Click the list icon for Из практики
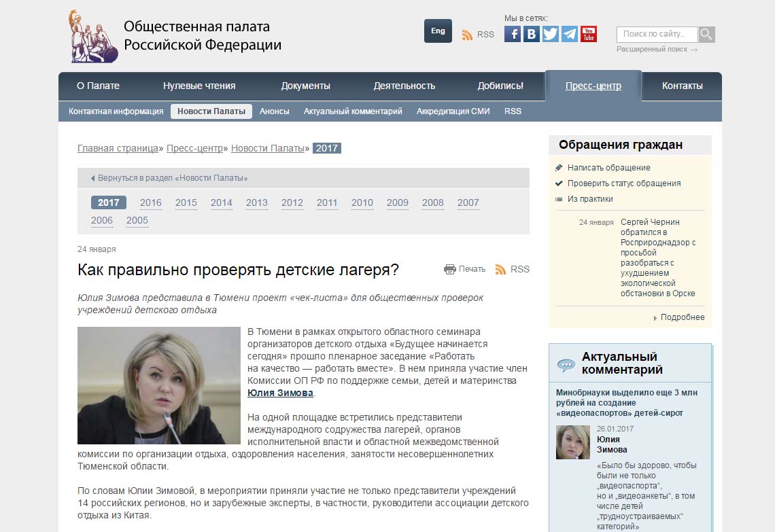 click(559, 199)
